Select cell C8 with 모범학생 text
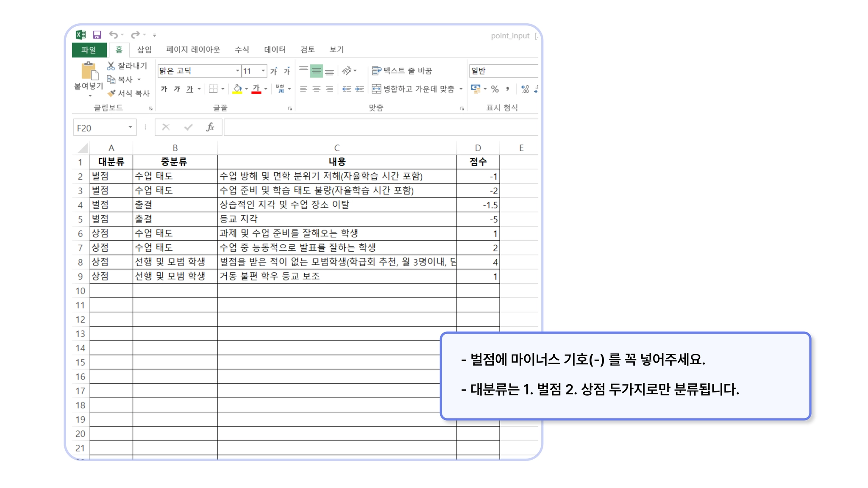 click(x=337, y=262)
